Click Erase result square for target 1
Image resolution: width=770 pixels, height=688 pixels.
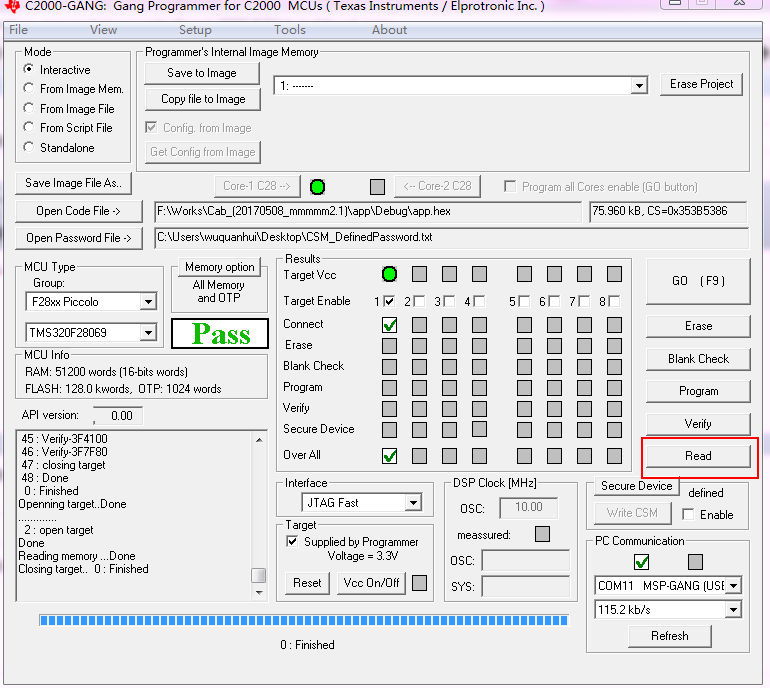pos(389,346)
